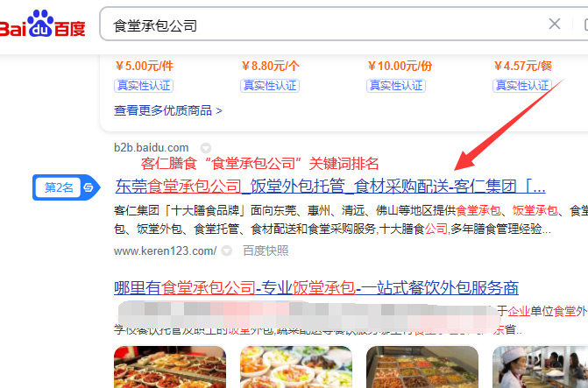Click 真实性认证 badge under ¥8.80元/个

click(x=270, y=86)
